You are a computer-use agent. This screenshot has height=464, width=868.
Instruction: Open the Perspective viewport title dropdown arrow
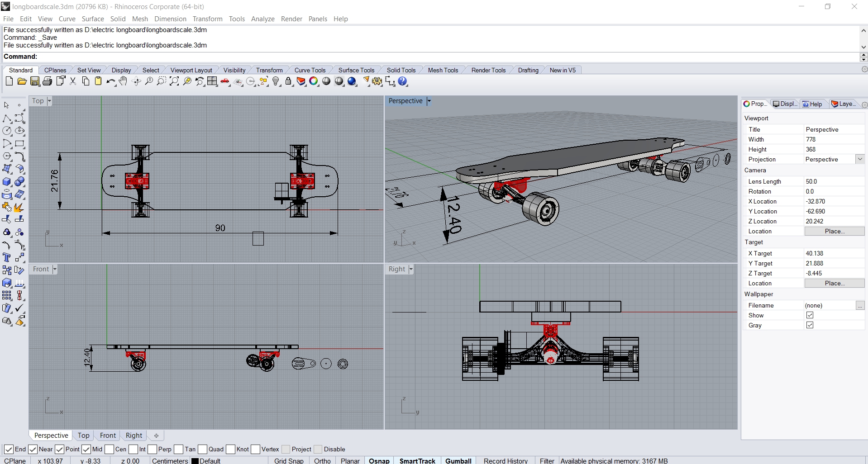tap(429, 101)
